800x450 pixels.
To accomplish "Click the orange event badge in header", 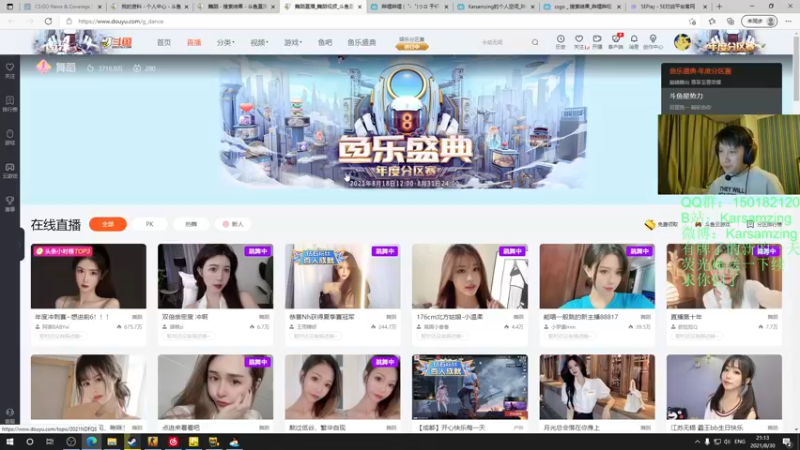I will coord(412,43).
